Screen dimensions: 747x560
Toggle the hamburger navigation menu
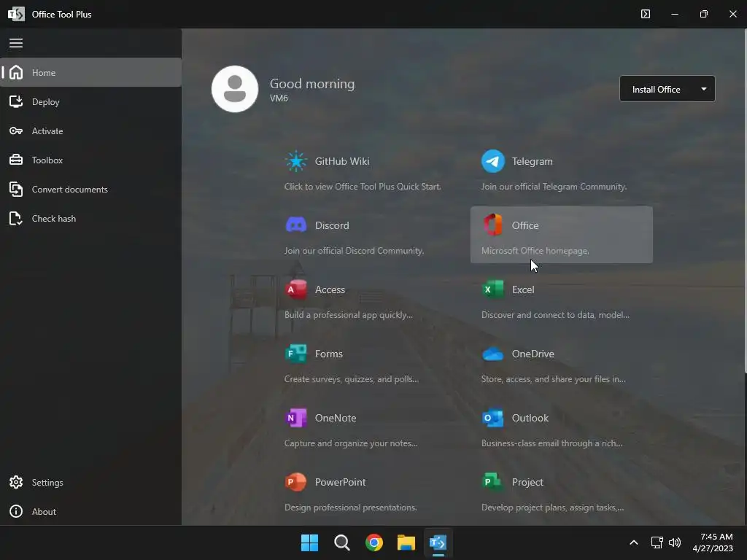point(16,43)
